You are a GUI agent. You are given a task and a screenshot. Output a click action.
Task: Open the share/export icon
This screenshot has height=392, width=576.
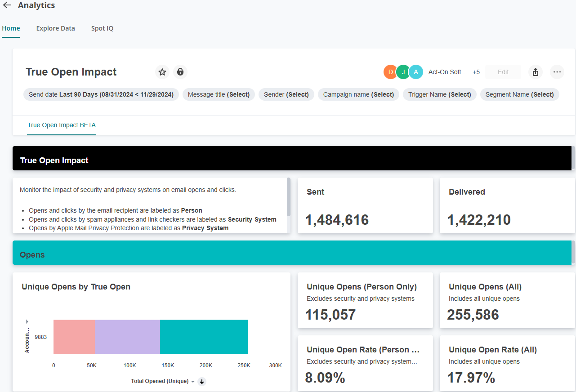tap(536, 72)
